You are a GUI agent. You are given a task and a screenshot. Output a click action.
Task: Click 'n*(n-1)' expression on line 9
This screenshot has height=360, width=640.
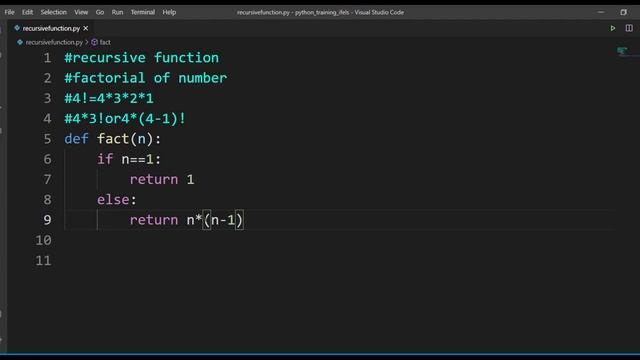click(215, 220)
